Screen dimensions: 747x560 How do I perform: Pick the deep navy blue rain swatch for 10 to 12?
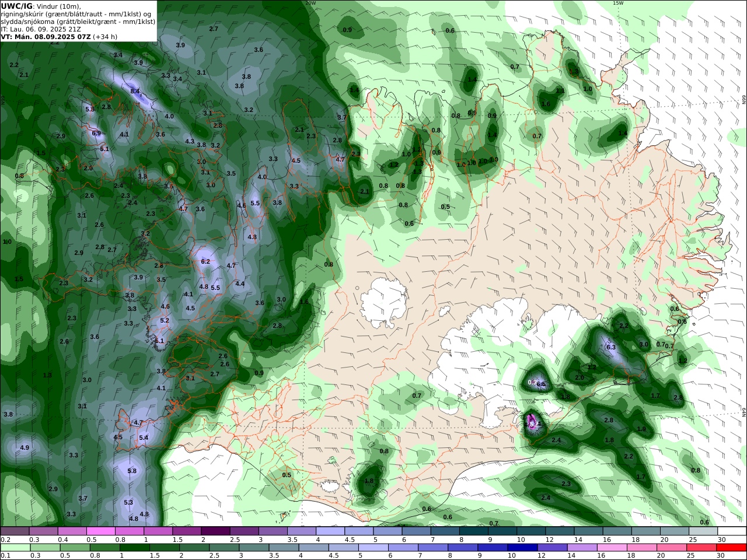522,548
